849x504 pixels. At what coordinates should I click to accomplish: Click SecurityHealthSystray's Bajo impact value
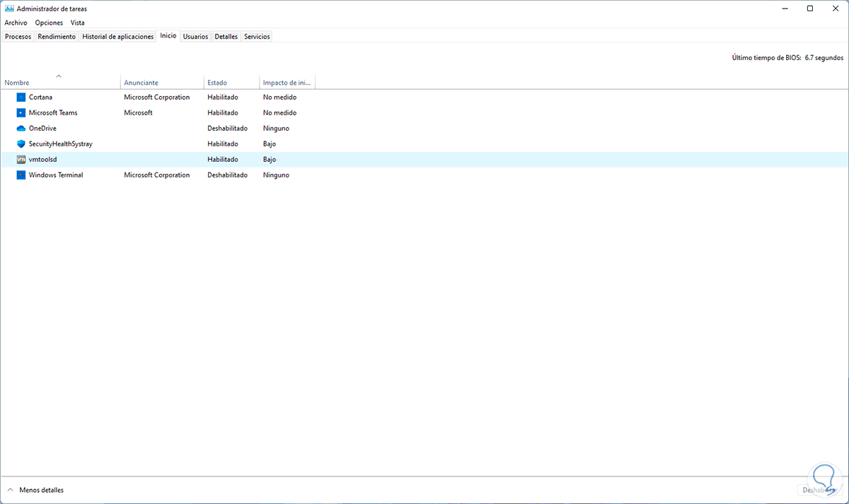270,143
